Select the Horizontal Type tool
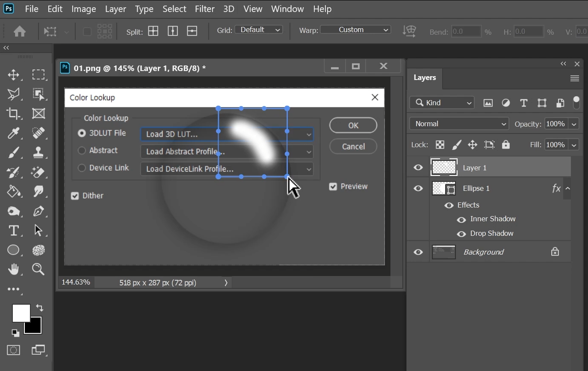 13,231
